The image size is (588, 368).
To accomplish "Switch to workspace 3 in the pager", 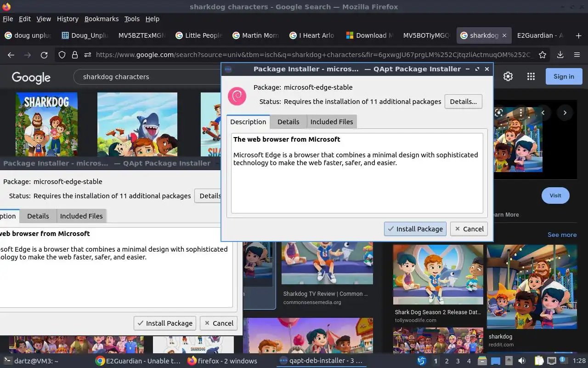I will pyautogui.click(x=458, y=361).
